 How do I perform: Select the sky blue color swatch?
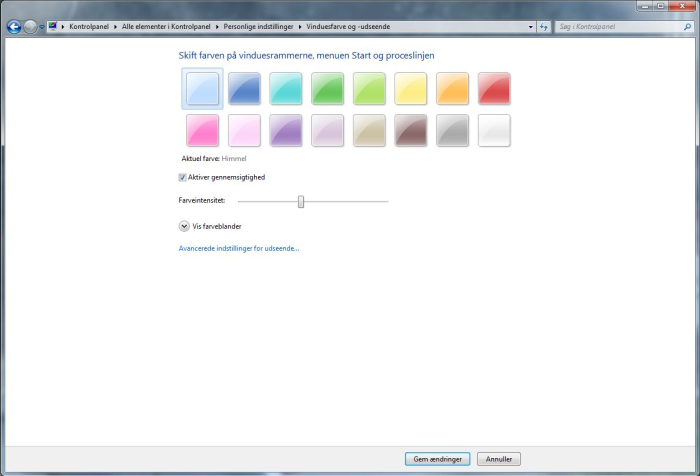[202, 88]
